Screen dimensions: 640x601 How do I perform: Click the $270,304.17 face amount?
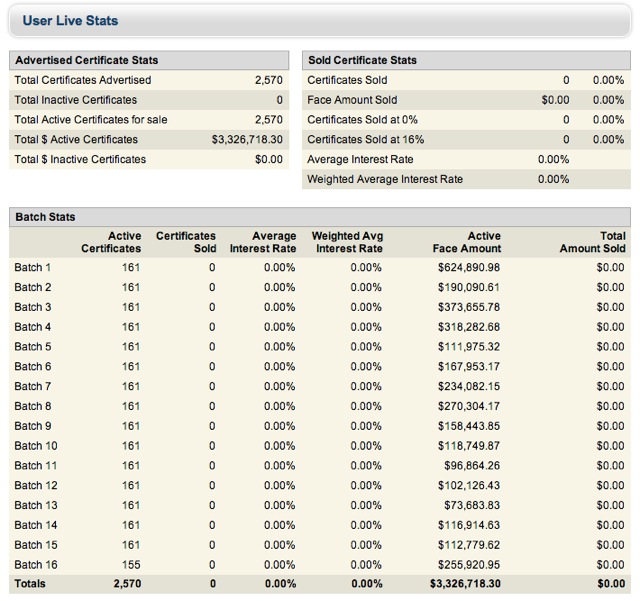469,406
